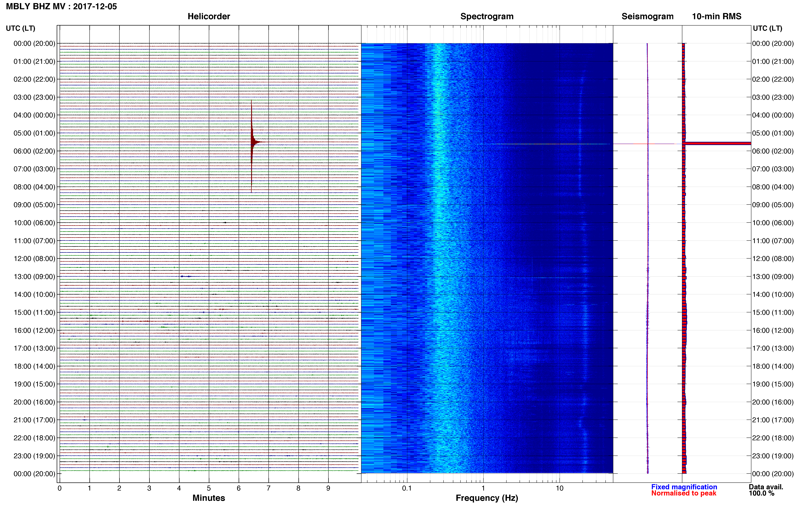Click the left '23:00 (19:00)' time label

pos(34,456)
